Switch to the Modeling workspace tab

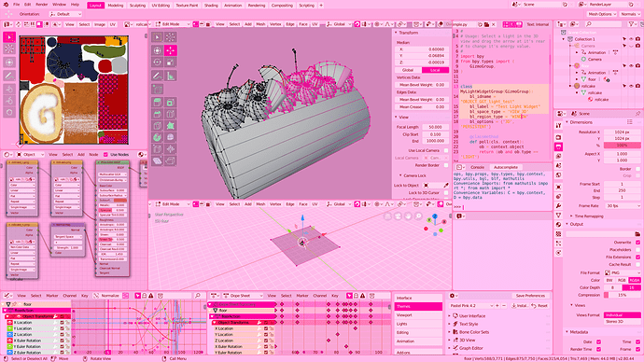116,6
